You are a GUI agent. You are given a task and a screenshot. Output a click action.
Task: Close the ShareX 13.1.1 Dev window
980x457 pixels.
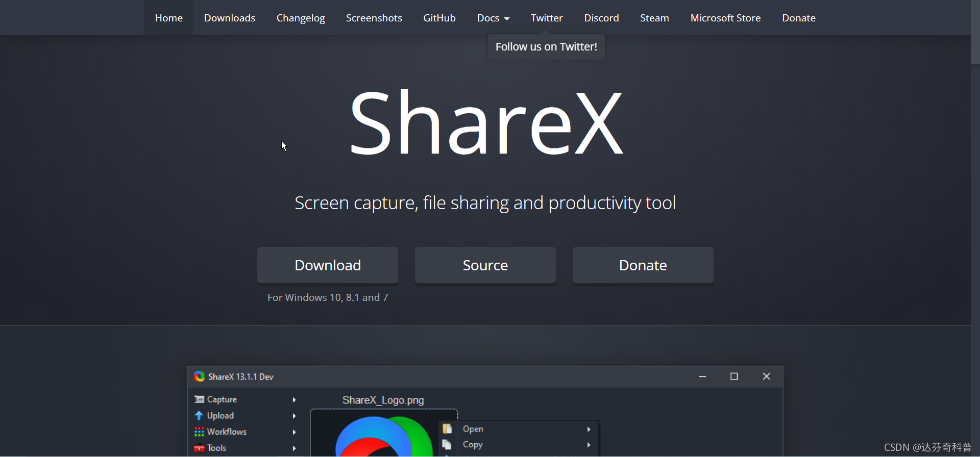tap(766, 376)
